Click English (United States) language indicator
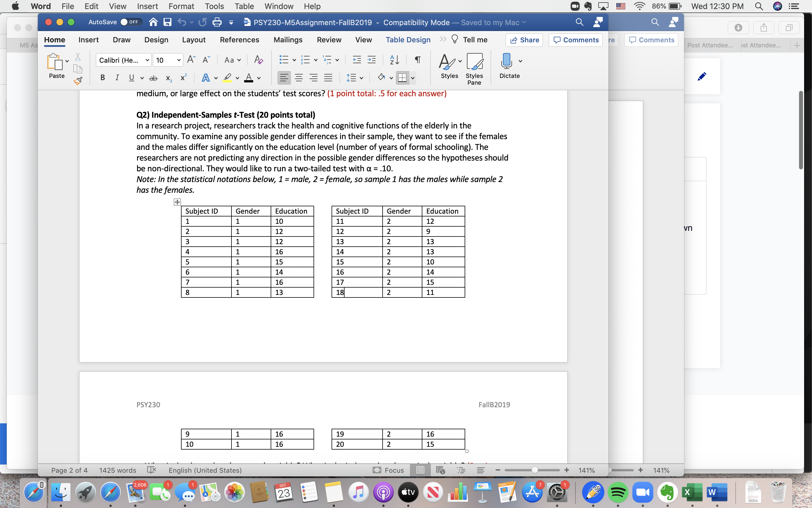Screen dimensions: 812x508 pos(205,470)
